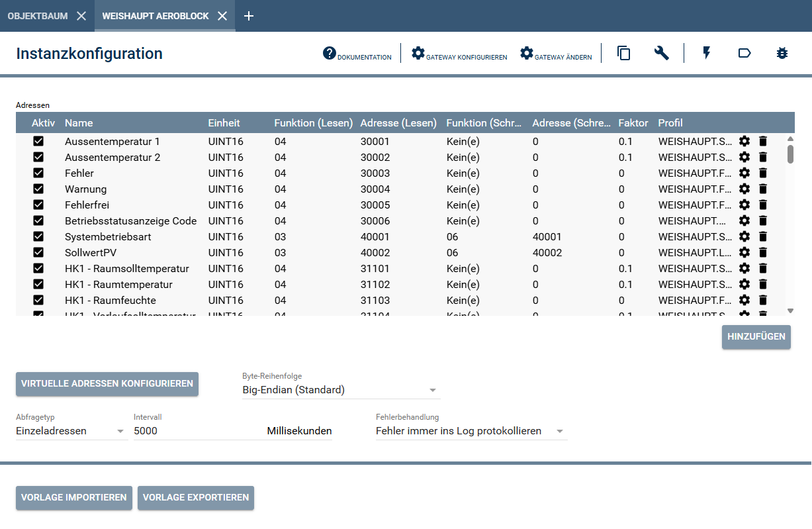
Task: Click the Gateway konfigurieren gear icon
Action: click(418, 54)
